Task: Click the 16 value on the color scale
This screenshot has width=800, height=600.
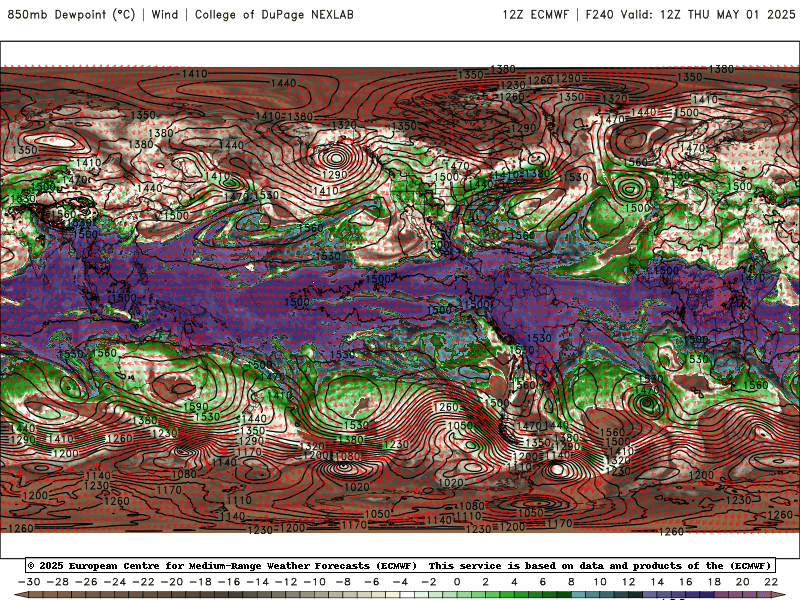Action: 686,582
